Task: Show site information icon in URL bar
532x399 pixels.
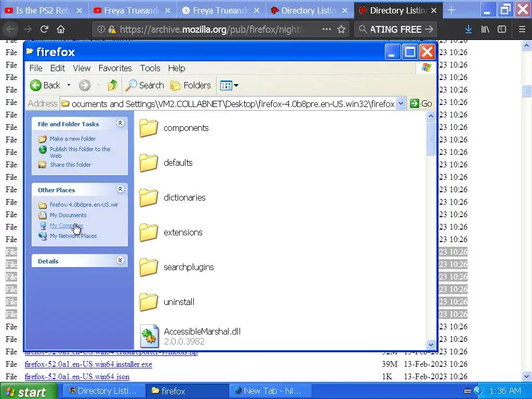Action: 101,29
